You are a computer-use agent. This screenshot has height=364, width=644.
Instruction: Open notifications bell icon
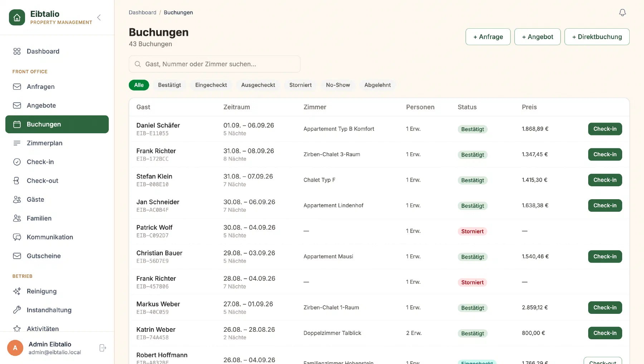[x=623, y=13]
